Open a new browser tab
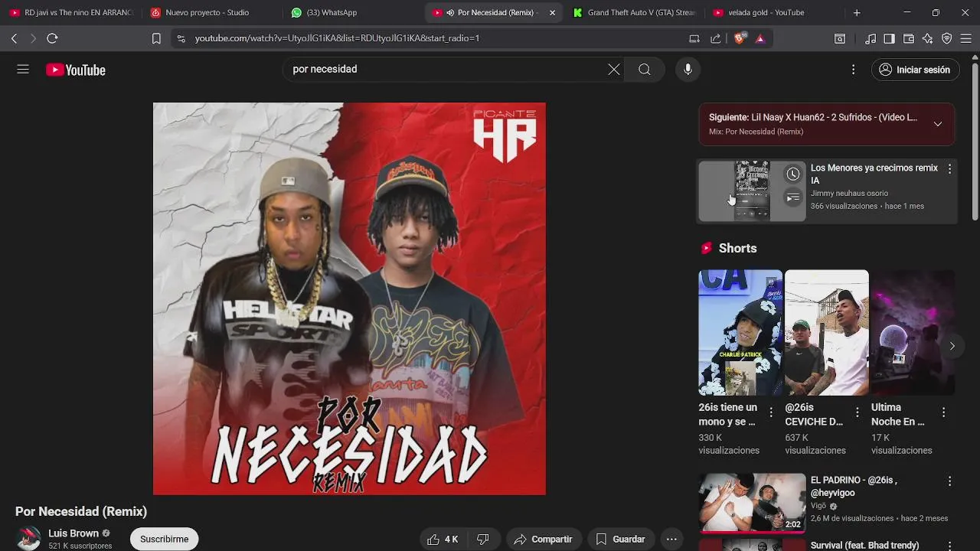980x551 pixels. pyautogui.click(x=857, y=13)
